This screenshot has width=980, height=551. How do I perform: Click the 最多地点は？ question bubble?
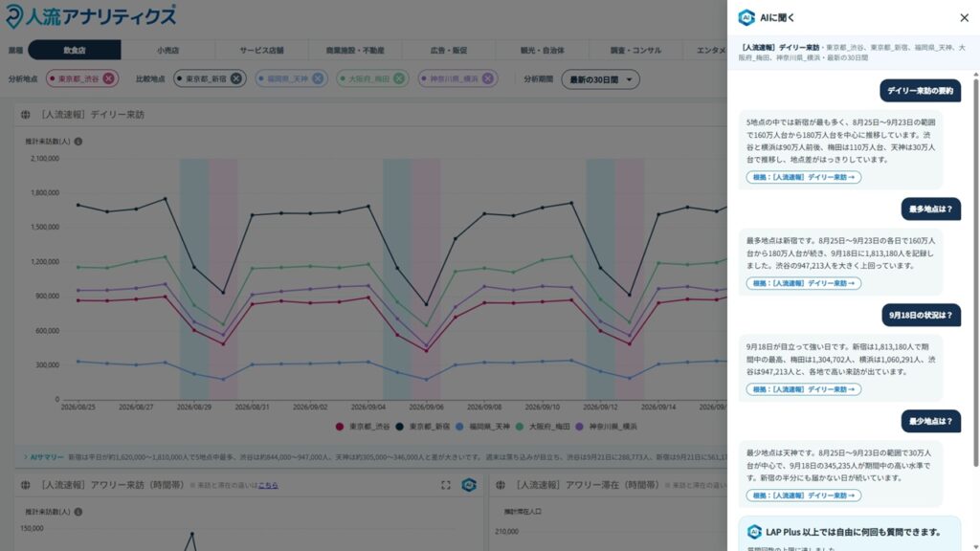tap(930, 209)
